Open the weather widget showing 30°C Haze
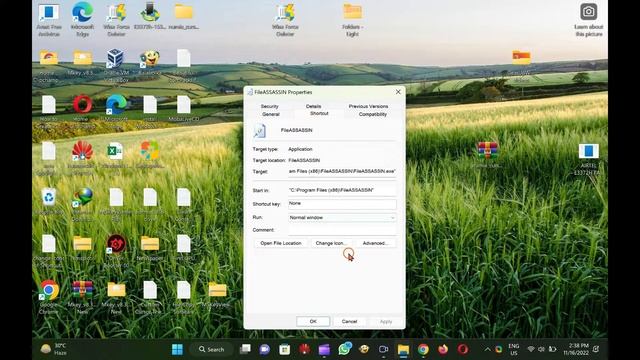 tap(53, 349)
